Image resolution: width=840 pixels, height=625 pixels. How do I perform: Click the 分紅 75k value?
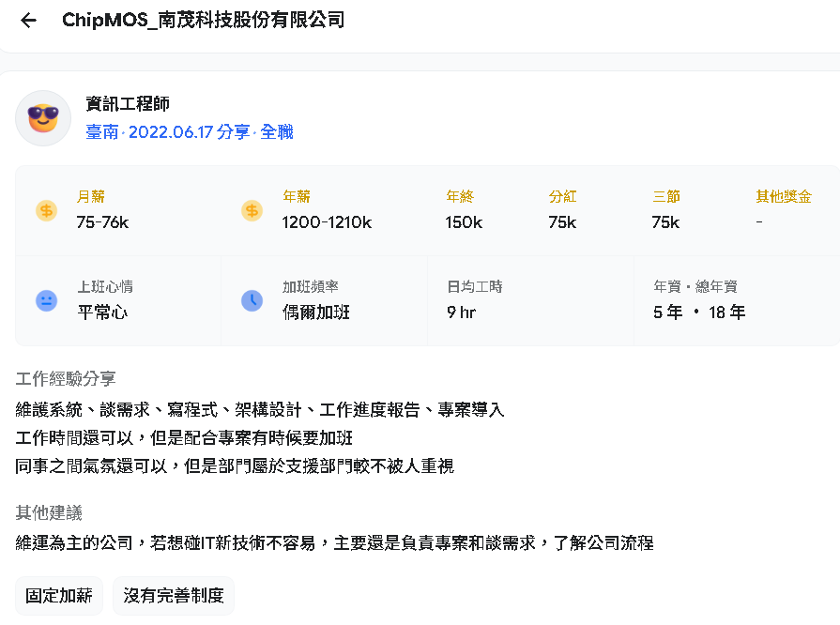(x=562, y=222)
